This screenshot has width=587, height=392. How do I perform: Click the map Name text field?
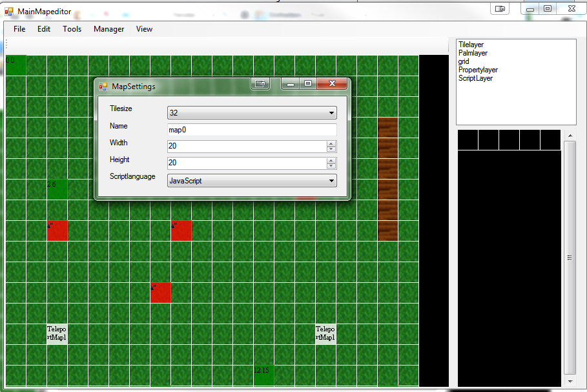pos(251,130)
